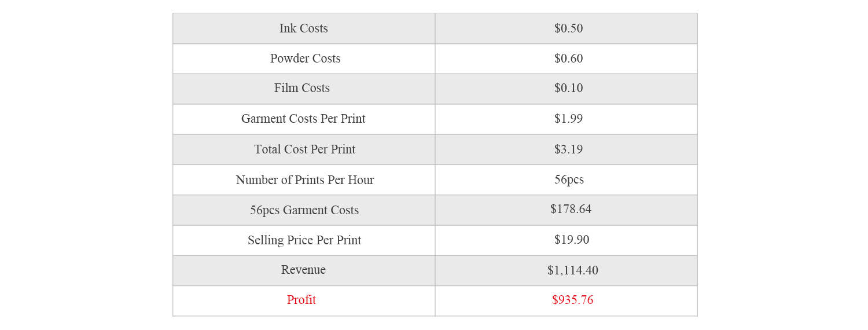Click the Garment Costs Per Print label

click(303, 119)
